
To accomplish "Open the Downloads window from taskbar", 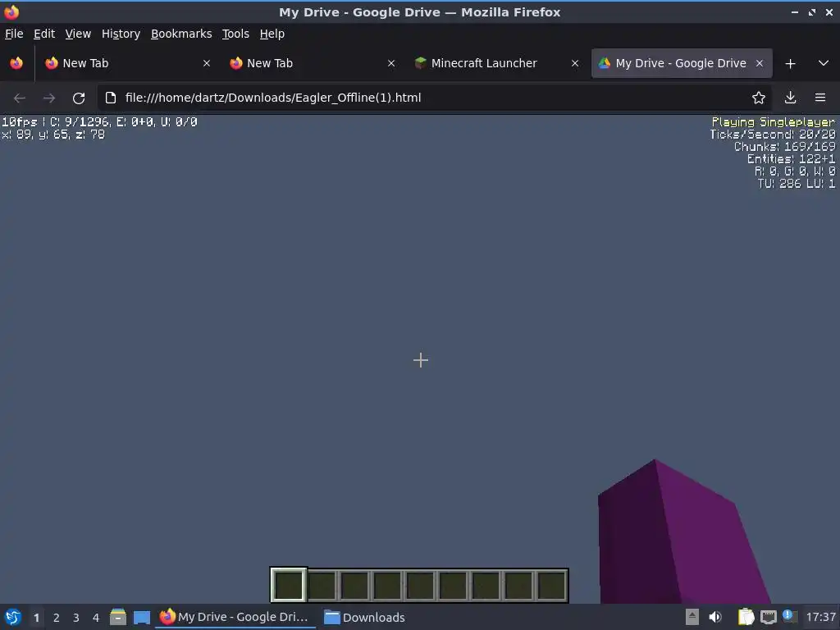I will pyautogui.click(x=365, y=617).
